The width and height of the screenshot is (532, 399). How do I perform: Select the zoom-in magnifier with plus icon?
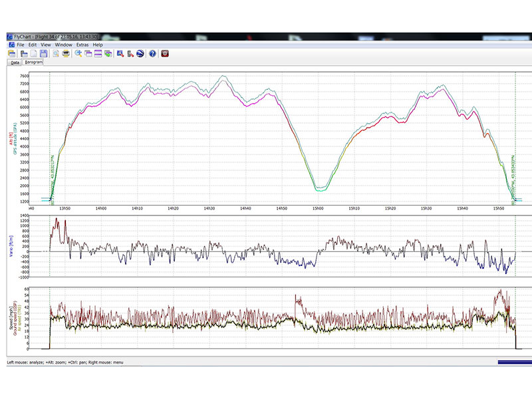pos(78,54)
